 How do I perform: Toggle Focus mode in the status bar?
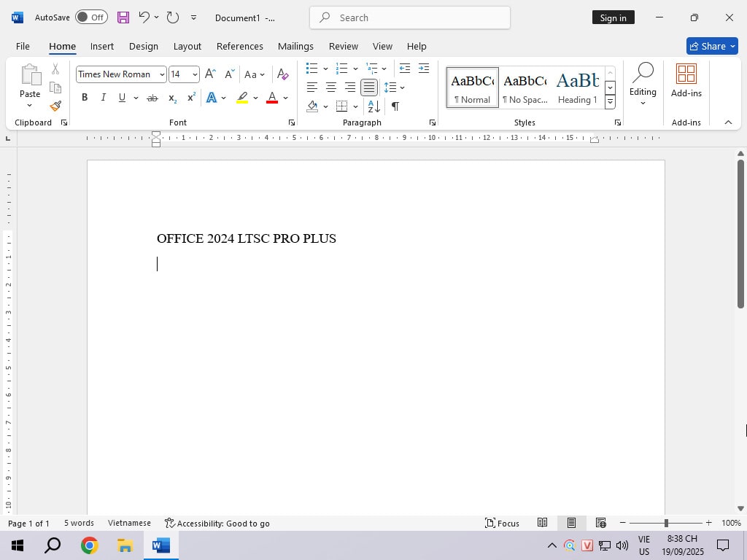502,523
